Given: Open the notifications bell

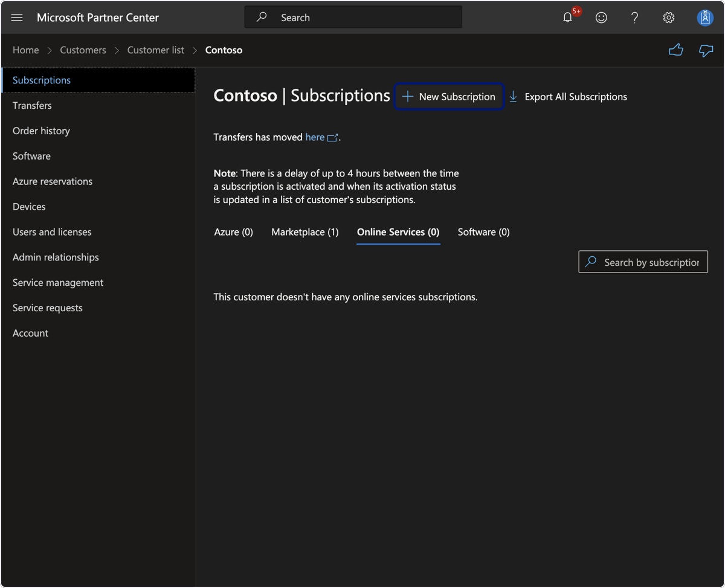Looking at the screenshot, I should point(567,18).
